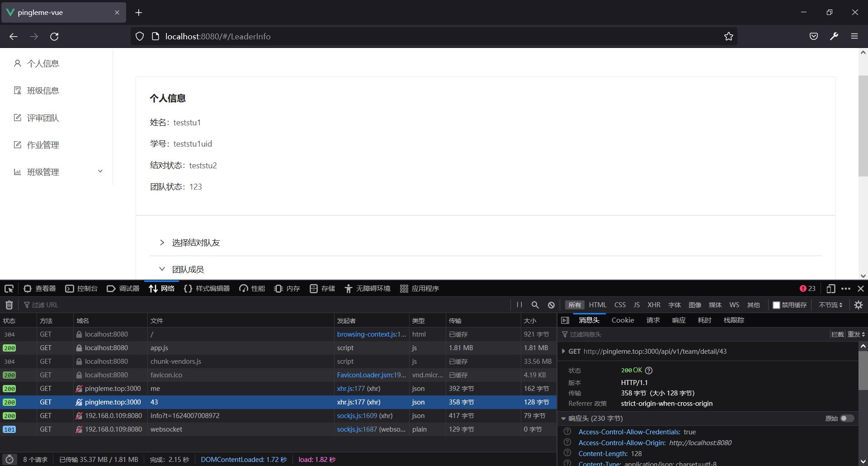The height and width of the screenshot is (466, 868).
Task: Open the Cookie details tab
Action: 623,320
